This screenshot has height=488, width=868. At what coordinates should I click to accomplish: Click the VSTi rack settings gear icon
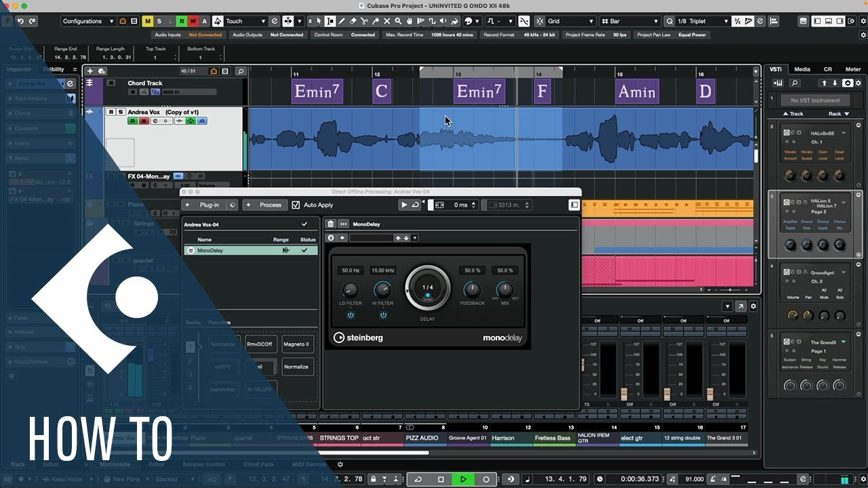coord(859,83)
